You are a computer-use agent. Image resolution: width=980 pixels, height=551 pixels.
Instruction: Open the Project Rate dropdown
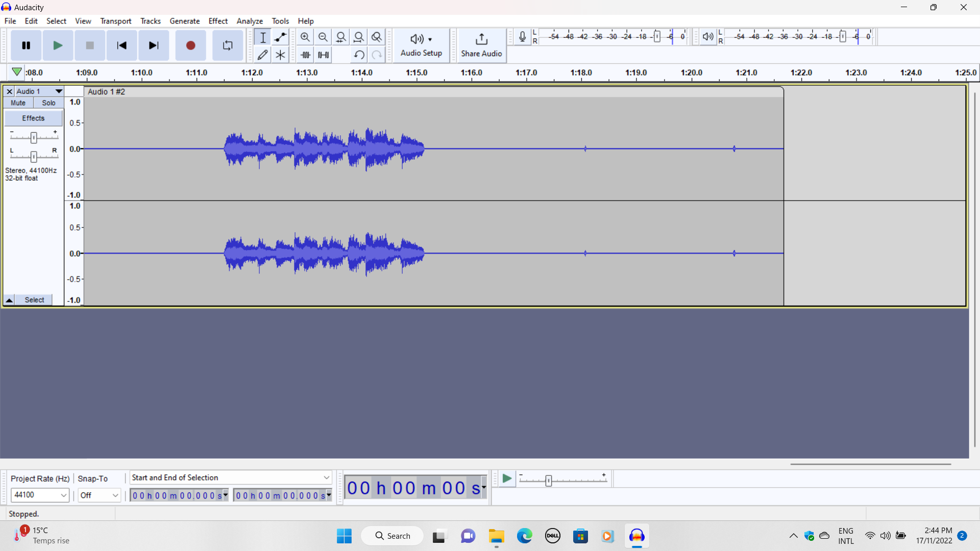coord(40,495)
